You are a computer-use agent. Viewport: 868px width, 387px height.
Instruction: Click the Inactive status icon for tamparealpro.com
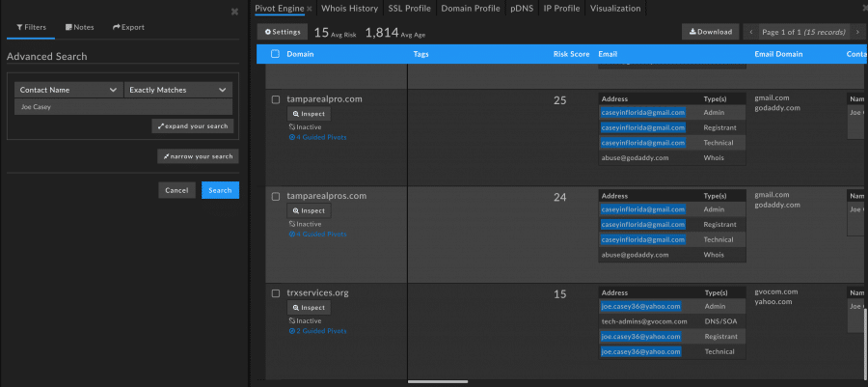(292, 126)
